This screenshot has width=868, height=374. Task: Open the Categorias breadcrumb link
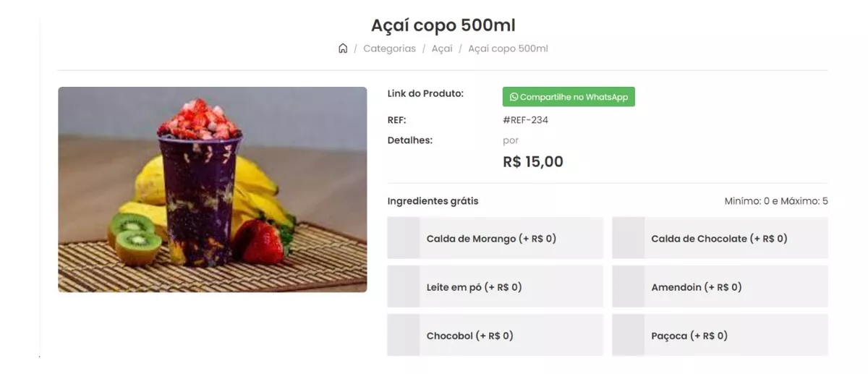click(x=389, y=48)
